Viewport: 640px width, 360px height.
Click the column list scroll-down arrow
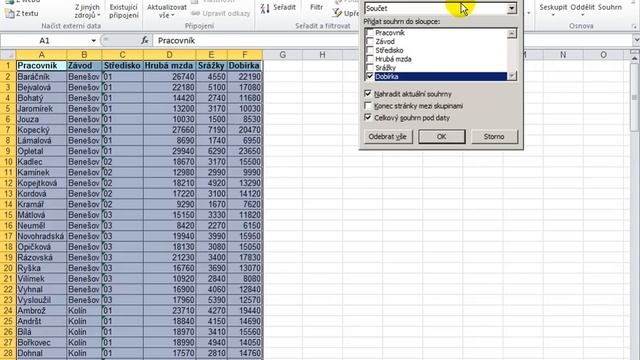click(x=512, y=76)
